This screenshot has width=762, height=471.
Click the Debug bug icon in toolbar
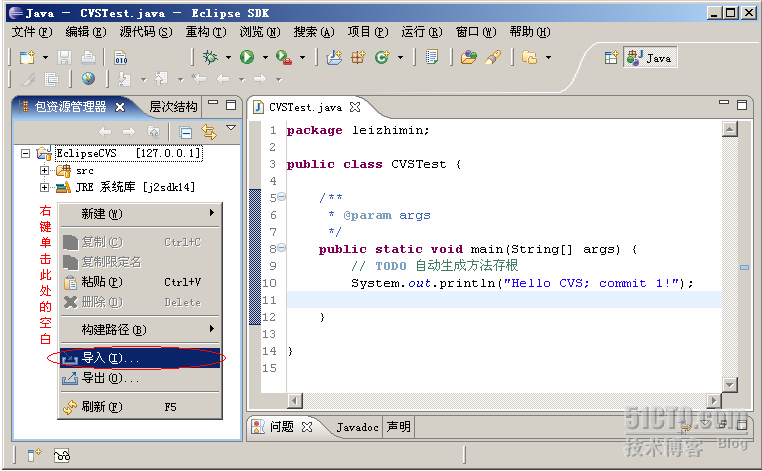click(210, 57)
